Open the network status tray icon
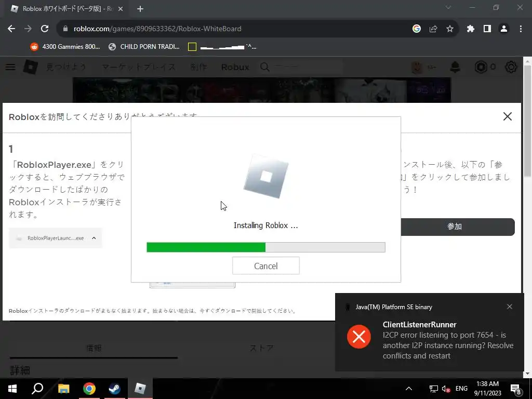Screen dimensions: 532x399 pyautogui.click(x=433, y=389)
